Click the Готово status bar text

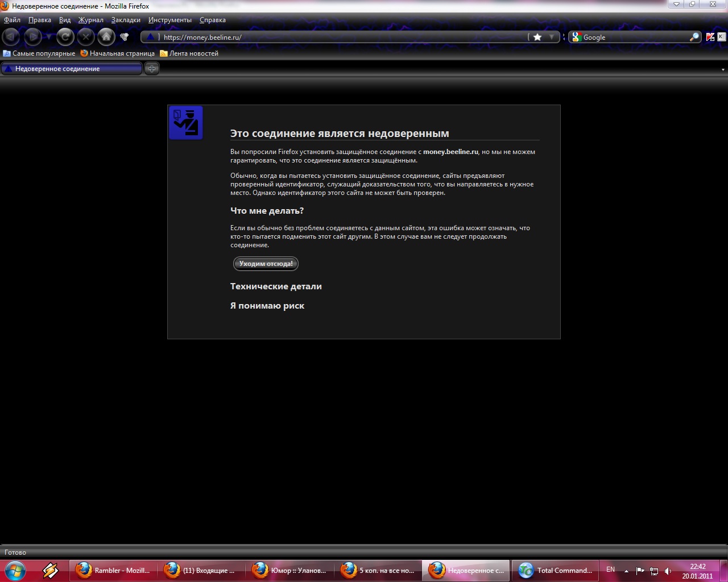15,552
